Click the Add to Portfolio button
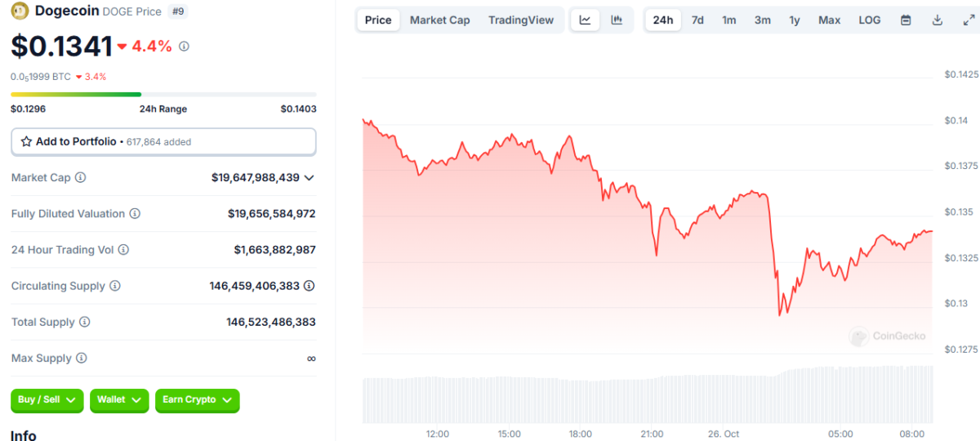This screenshot has width=980, height=441. [163, 141]
